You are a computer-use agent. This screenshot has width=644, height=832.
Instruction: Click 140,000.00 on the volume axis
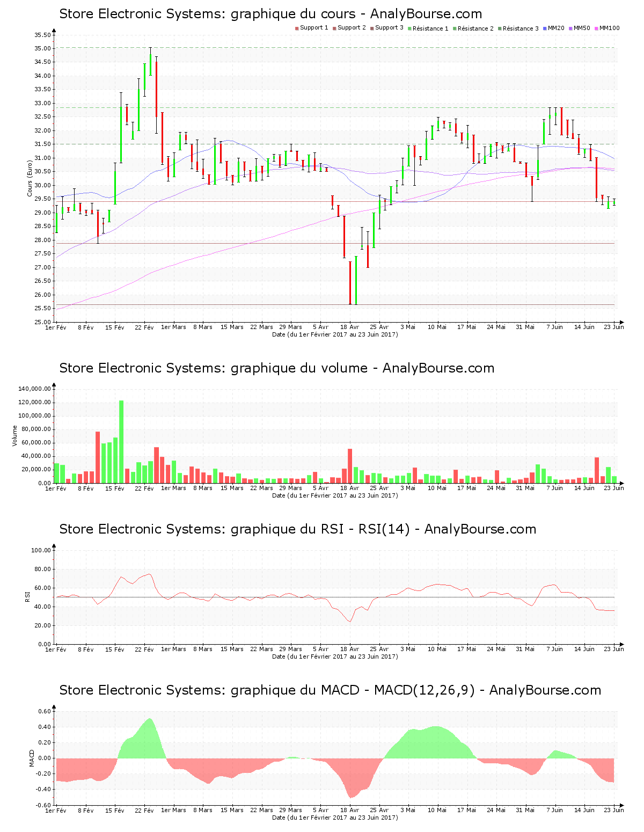click(x=35, y=389)
